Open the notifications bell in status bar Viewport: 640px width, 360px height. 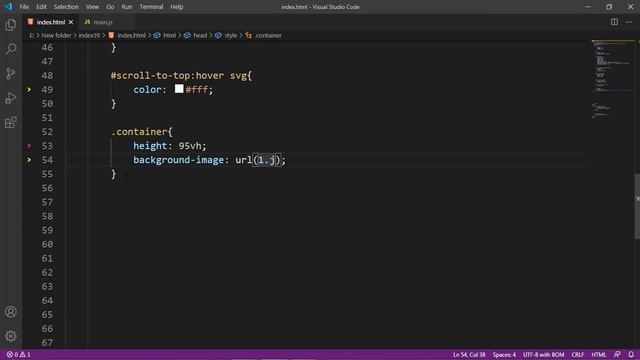coord(631,355)
